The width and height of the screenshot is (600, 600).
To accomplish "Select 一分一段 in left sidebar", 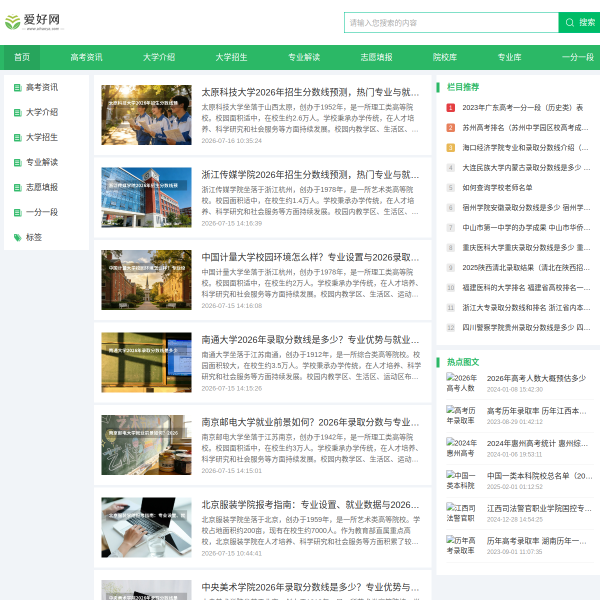I will (x=42, y=212).
